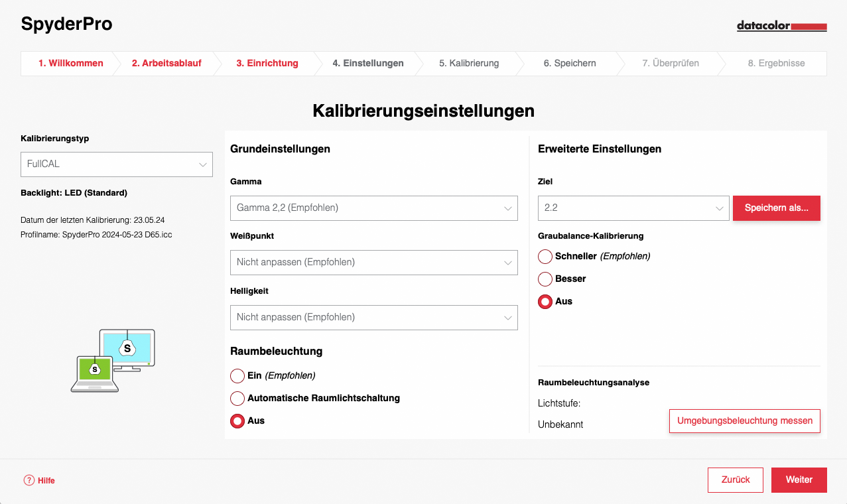Go to step 1. Willkommen
Screen dimensions: 847x504
click(x=71, y=64)
